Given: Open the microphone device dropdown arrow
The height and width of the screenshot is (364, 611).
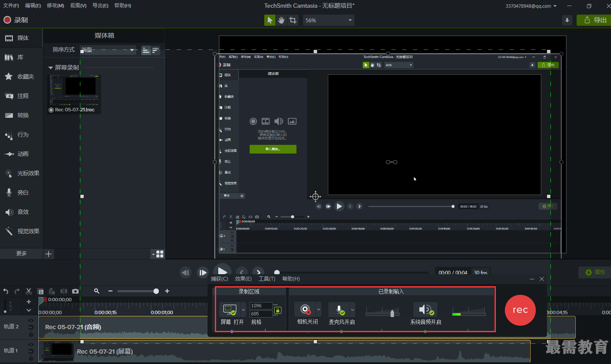Looking at the screenshot, I should tap(352, 309).
